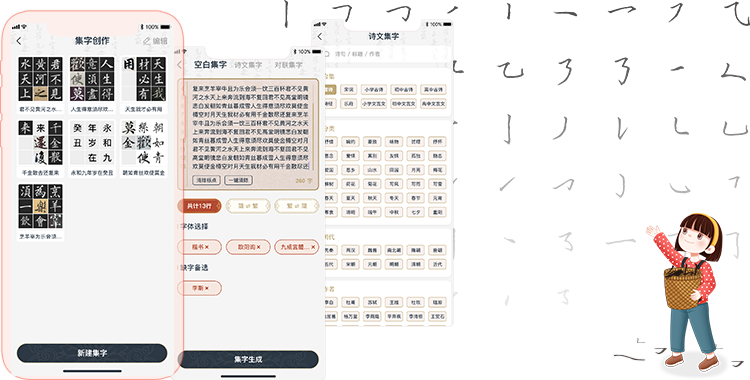The height and width of the screenshot is (380, 750).
Task: Select the 共计13行 red pill button
Action: (199, 206)
